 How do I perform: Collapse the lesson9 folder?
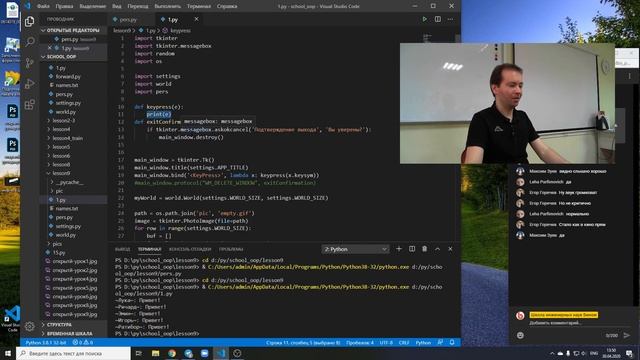pyautogui.click(x=61, y=173)
